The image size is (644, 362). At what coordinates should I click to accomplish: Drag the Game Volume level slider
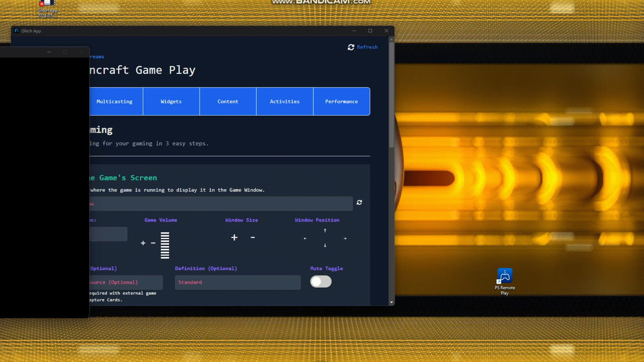(165, 244)
